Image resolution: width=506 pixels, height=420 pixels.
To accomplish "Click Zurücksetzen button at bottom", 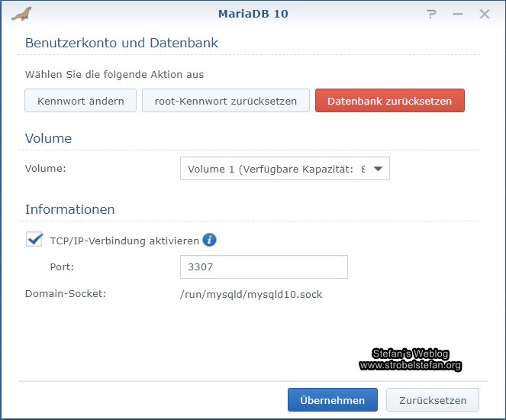I will (x=433, y=400).
